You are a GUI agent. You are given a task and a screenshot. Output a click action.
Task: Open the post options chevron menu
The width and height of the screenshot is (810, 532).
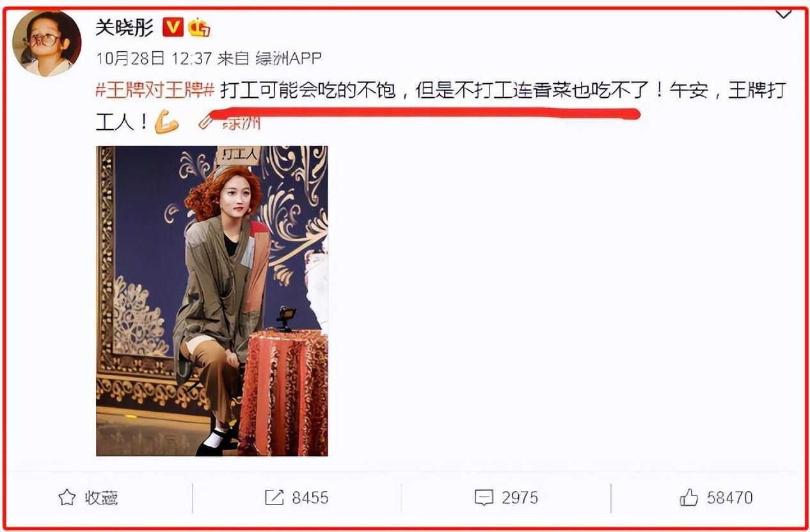(783, 14)
